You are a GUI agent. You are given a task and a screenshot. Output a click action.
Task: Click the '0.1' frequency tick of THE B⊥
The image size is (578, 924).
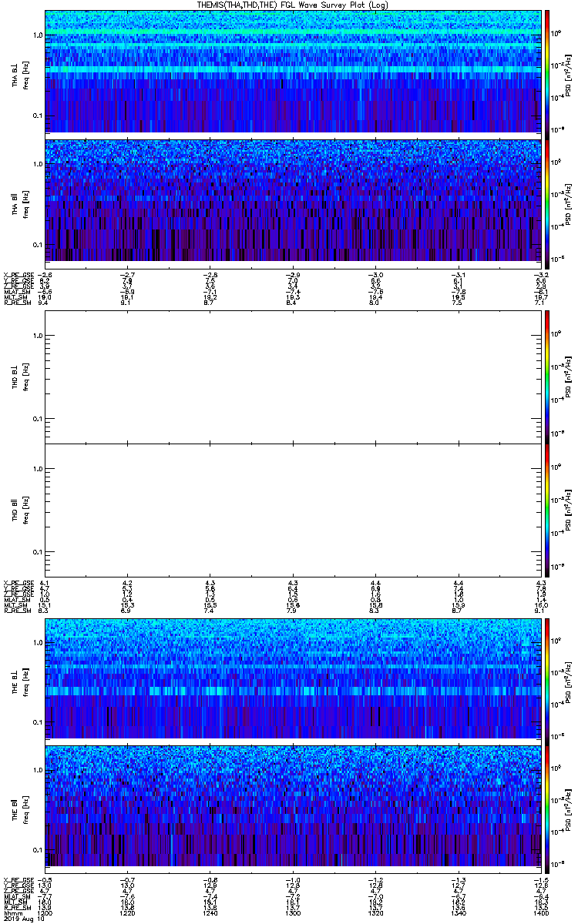[x=38, y=722]
